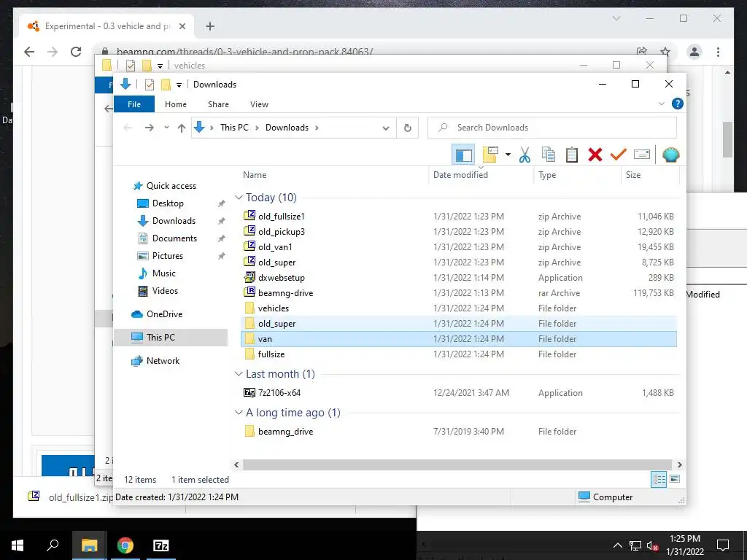Click the Rename icon in toolbar

642,155
